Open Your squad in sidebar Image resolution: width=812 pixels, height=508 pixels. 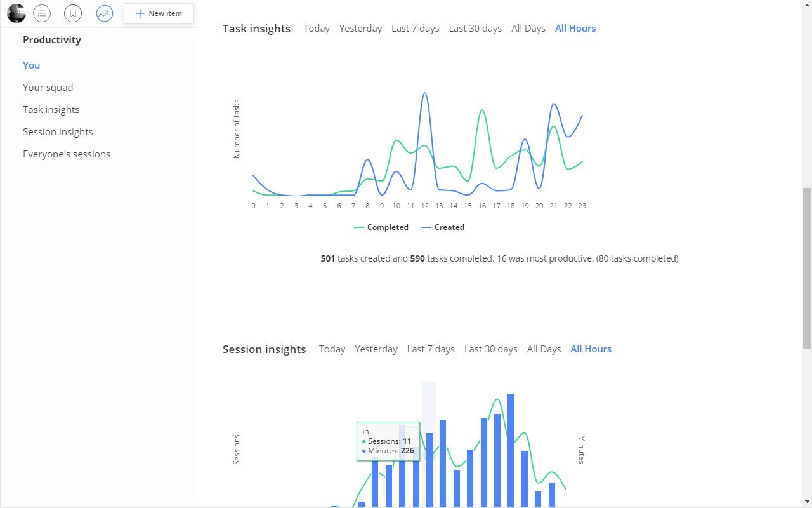click(x=48, y=87)
